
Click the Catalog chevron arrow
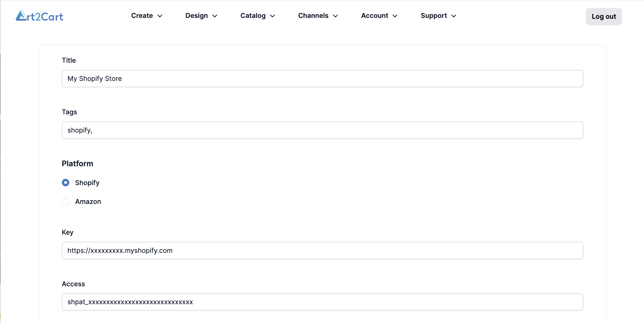(x=272, y=16)
